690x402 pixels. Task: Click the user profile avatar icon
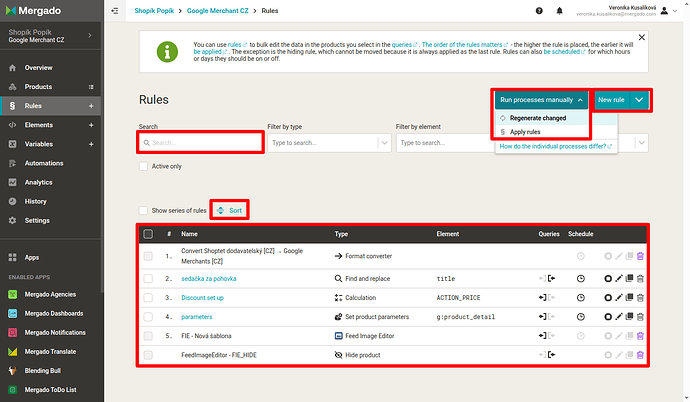point(664,11)
